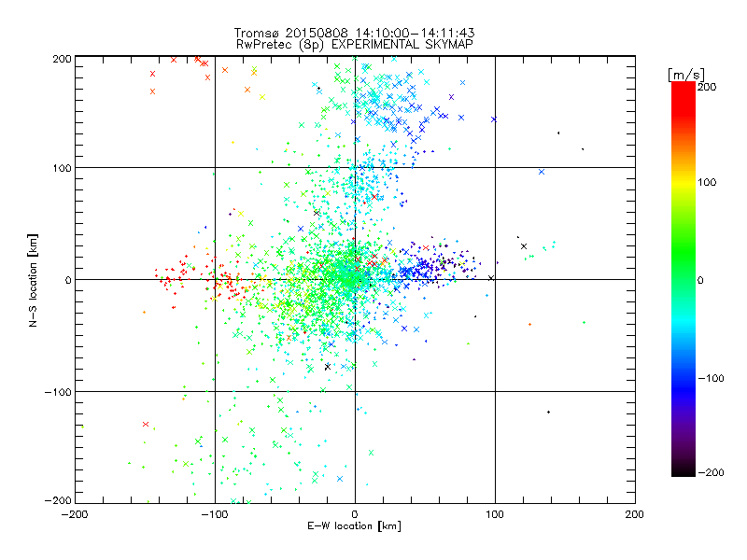Click the black cross marker near E-W 100, N-S 0
Screen dimensions: 747x560
coord(491,278)
